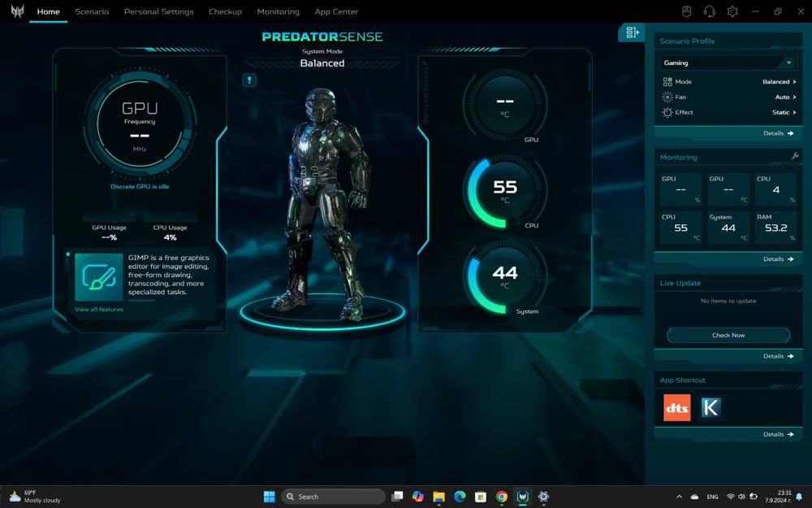Expand the Mode Balanced option

point(779,82)
